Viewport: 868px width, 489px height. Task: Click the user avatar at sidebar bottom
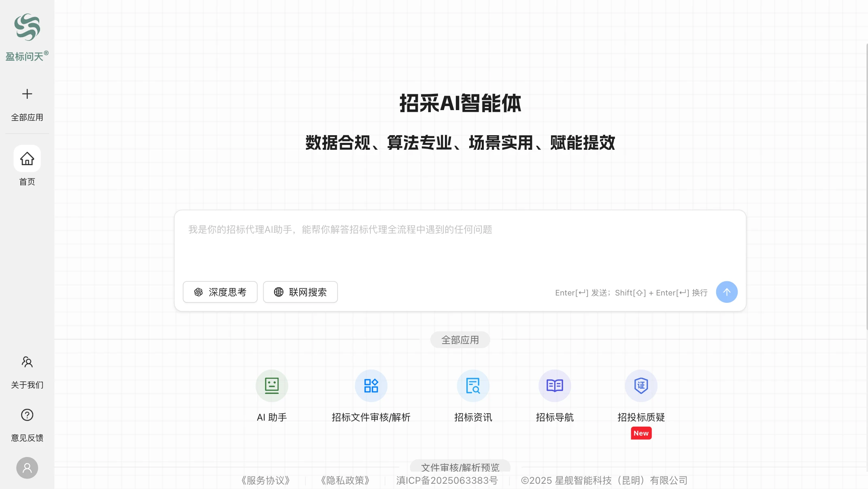[27, 468]
